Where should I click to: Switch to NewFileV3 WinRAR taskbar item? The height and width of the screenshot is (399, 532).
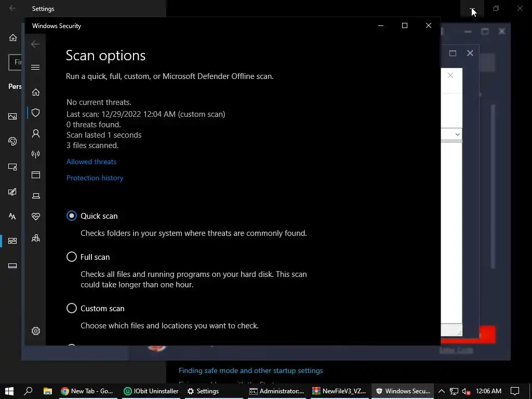339,391
